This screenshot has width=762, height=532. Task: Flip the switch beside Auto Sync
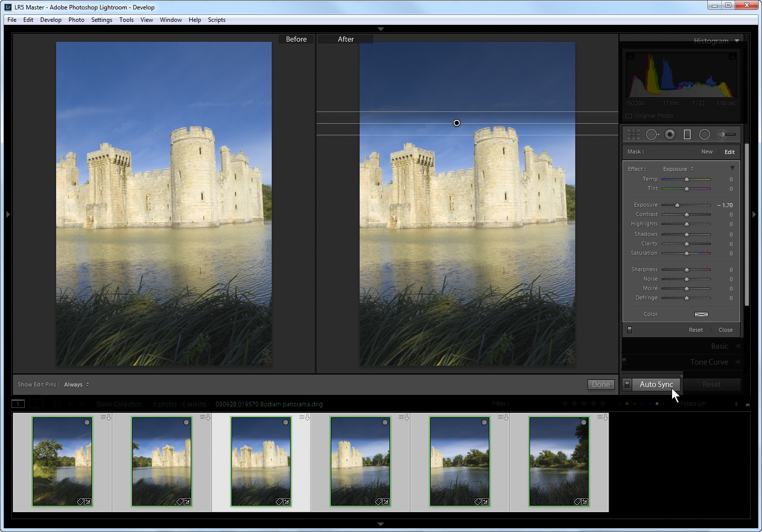(627, 384)
